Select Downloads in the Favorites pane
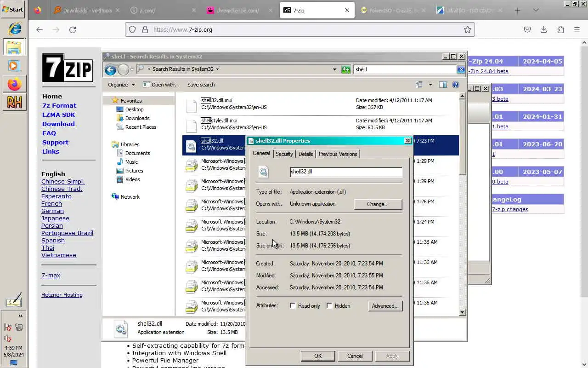This screenshot has width=588, height=368. click(x=137, y=118)
